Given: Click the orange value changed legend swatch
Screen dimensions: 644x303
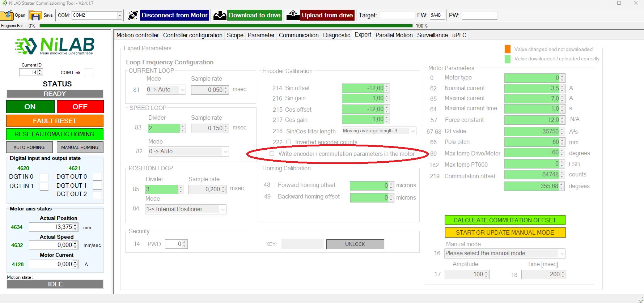Looking at the screenshot, I should 508,49.
